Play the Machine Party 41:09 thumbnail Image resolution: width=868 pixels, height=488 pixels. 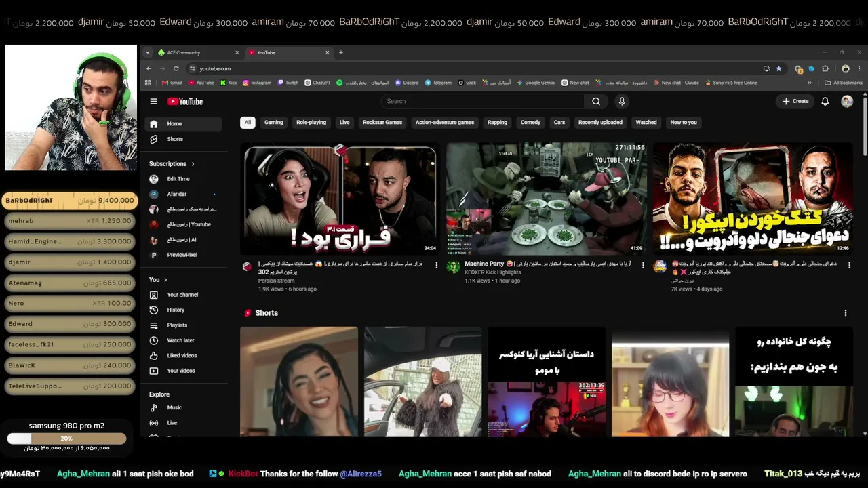(x=547, y=199)
